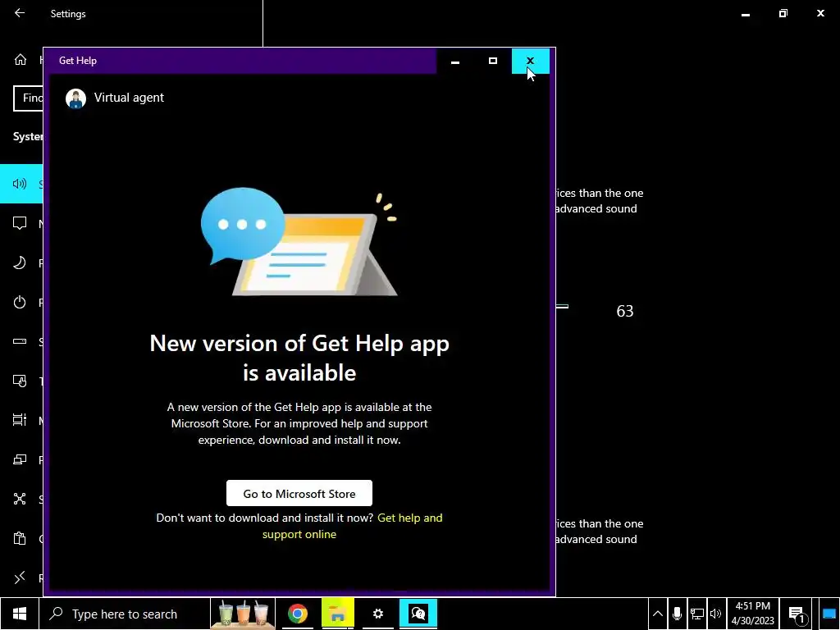Maximize the Get Help window
840x630 pixels.
pos(493,61)
